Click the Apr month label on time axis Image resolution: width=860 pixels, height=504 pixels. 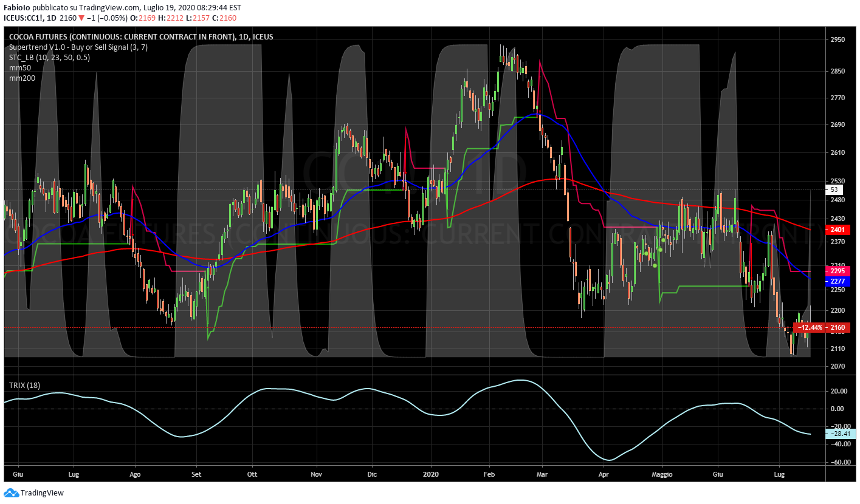click(x=604, y=474)
